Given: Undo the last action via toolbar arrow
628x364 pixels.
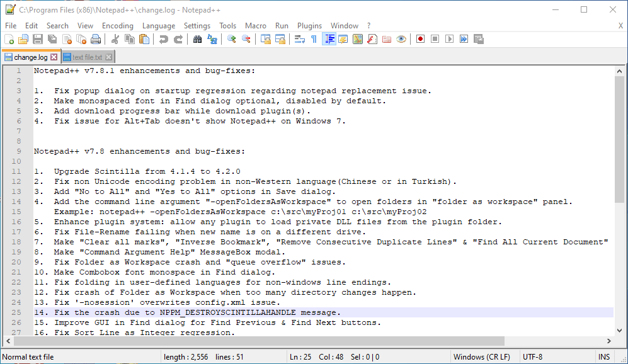Looking at the screenshot, I should (163, 39).
